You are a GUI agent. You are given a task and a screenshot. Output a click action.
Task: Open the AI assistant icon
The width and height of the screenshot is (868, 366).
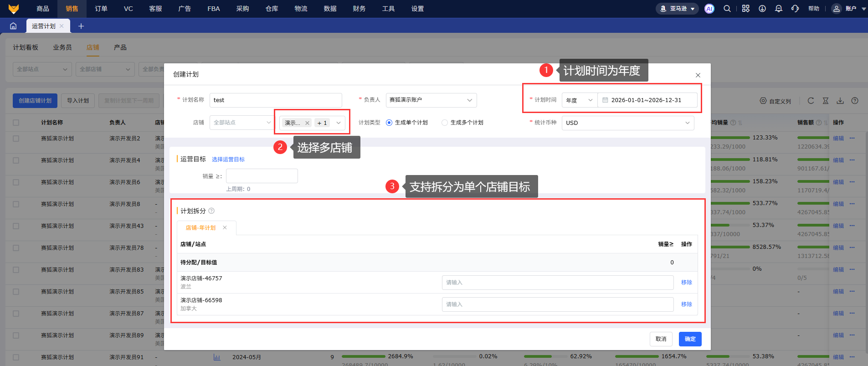pyautogui.click(x=709, y=9)
